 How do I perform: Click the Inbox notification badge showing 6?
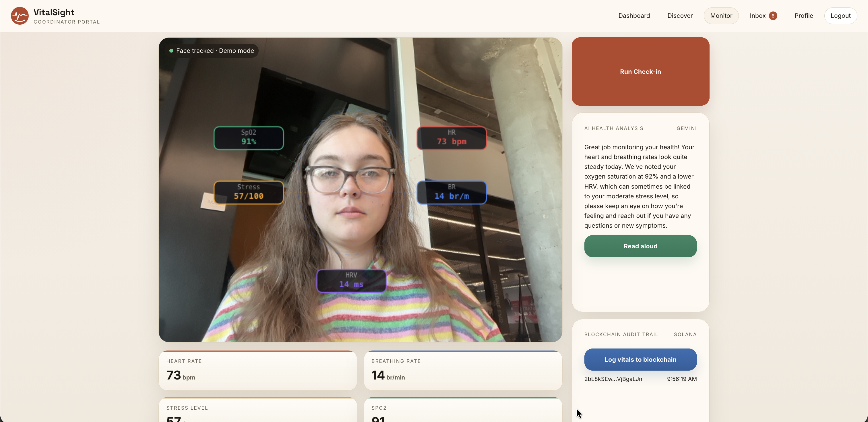coord(773,16)
